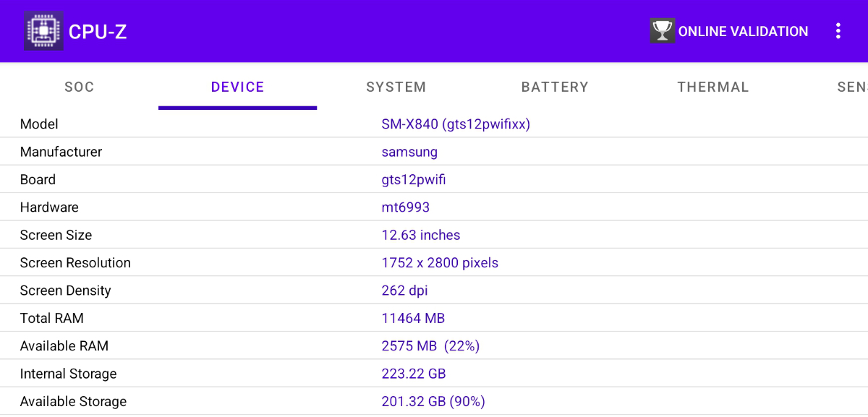Click the Available Storage label
Screen dimensions: 868x417
[73, 401]
